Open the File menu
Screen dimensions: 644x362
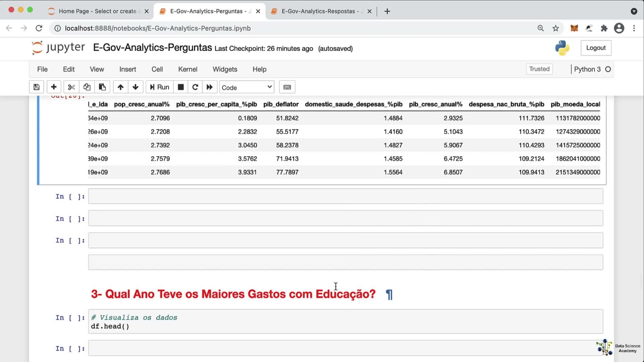[42, 69]
